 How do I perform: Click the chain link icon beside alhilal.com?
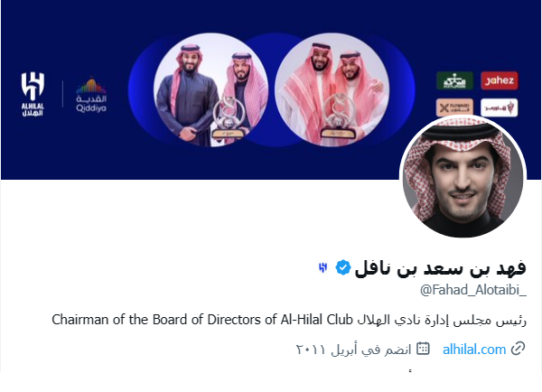point(519,349)
